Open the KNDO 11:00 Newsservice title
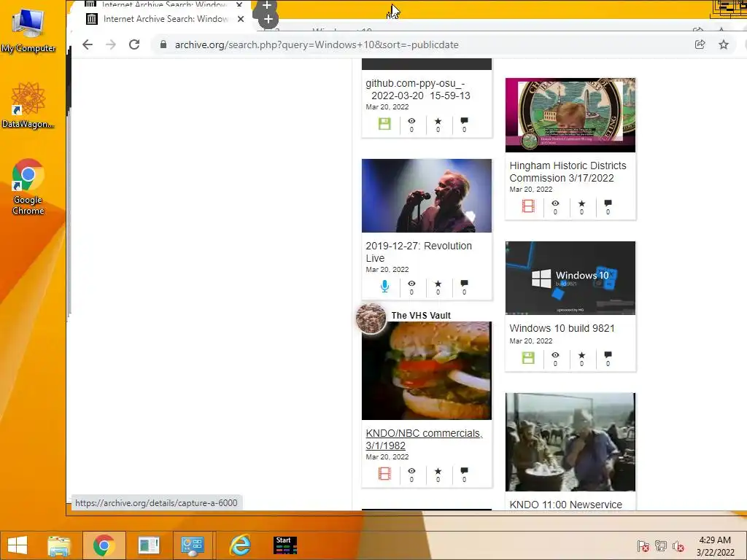The height and width of the screenshot is (560, 747). (565, 505)
